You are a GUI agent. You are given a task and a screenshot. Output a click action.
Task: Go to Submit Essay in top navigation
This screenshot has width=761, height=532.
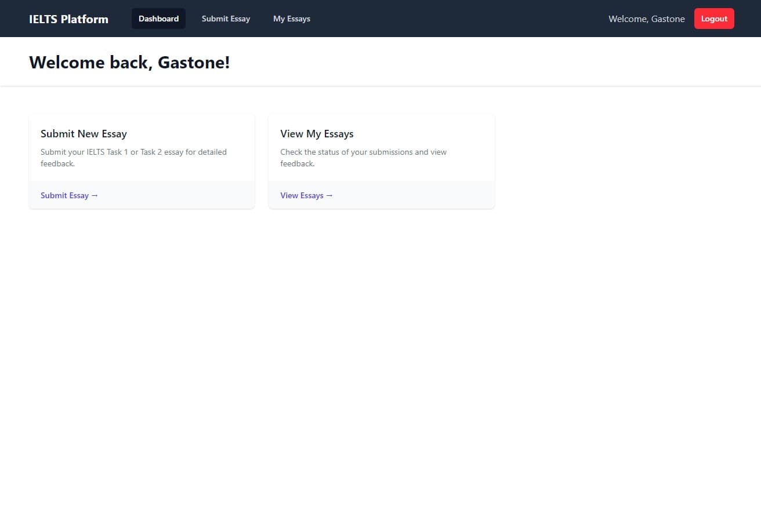point(226,19)
